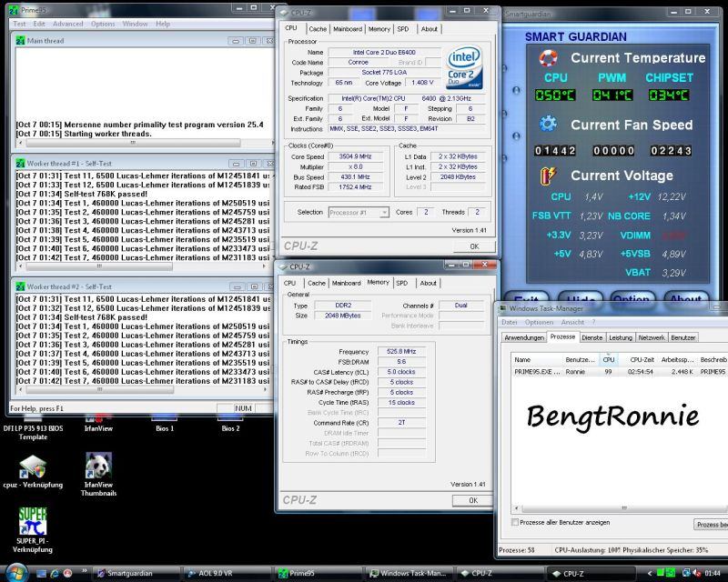Open the Test menu in Prime95
Viewport: 728px width, 582px height.
(19, 24)
